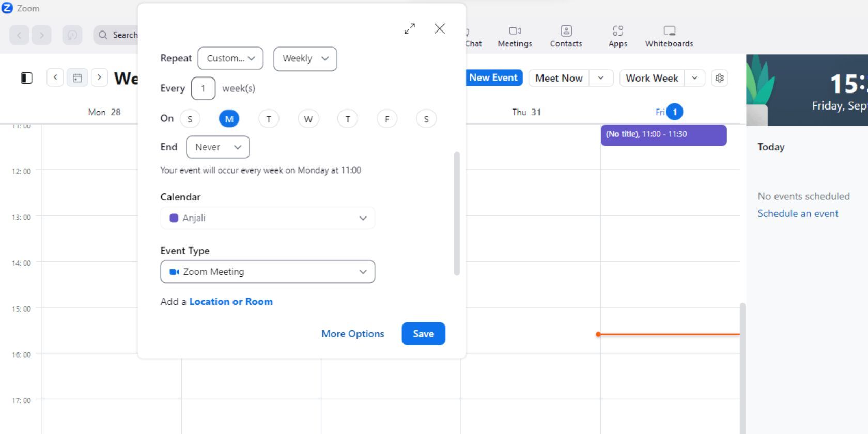This screenshot has width=868, height=434.
Task: Open the Meetings tab
Action: pos(515,36)
